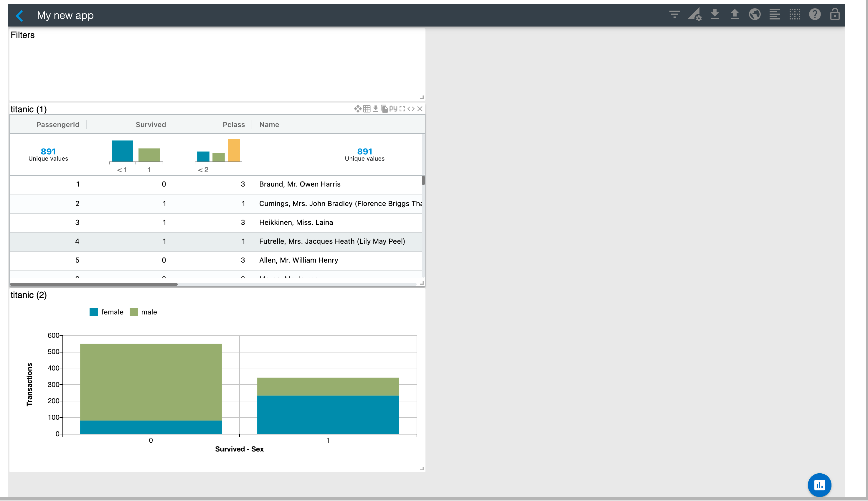Toggle the padlock lock icon
The width and height of the screenshot is (868, 501).
[835, 14]
